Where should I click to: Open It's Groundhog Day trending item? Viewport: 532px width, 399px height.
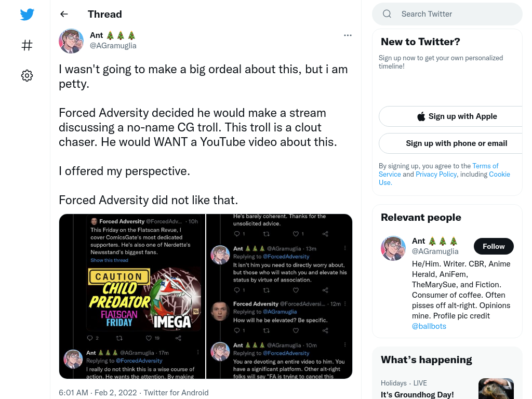coord(417,395)
